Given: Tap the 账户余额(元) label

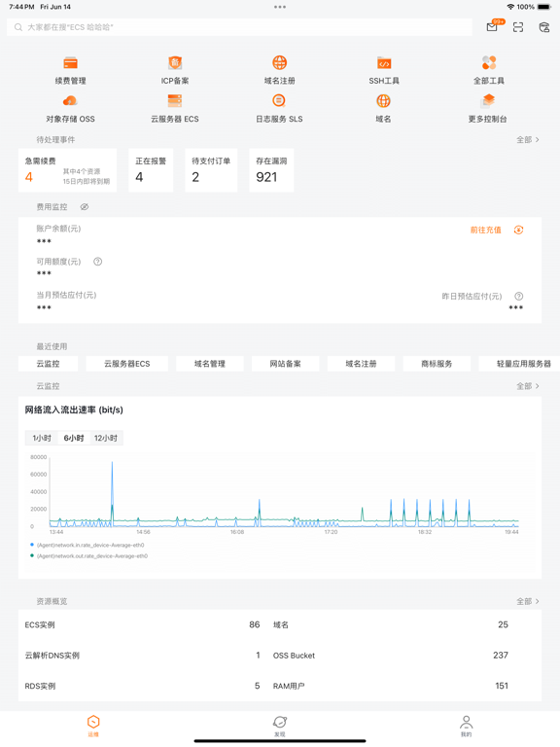Looking at the screenshot, I should (x=58, y=229).
